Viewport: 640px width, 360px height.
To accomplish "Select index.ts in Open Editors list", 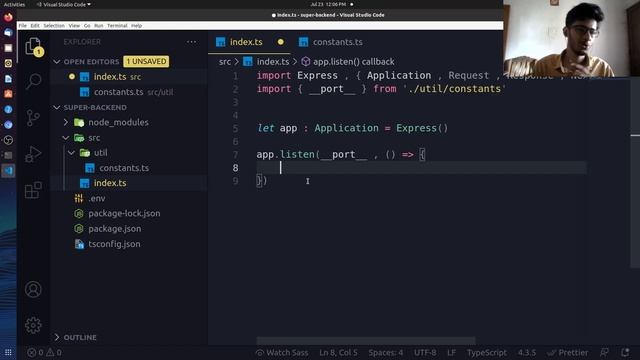I will [x=130, y=77].
